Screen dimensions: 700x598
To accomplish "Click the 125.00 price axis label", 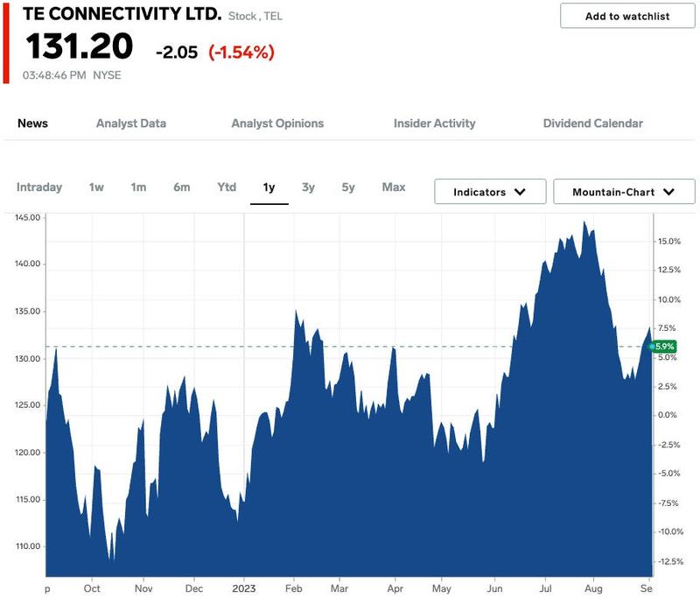I will (x=28, y=405).
